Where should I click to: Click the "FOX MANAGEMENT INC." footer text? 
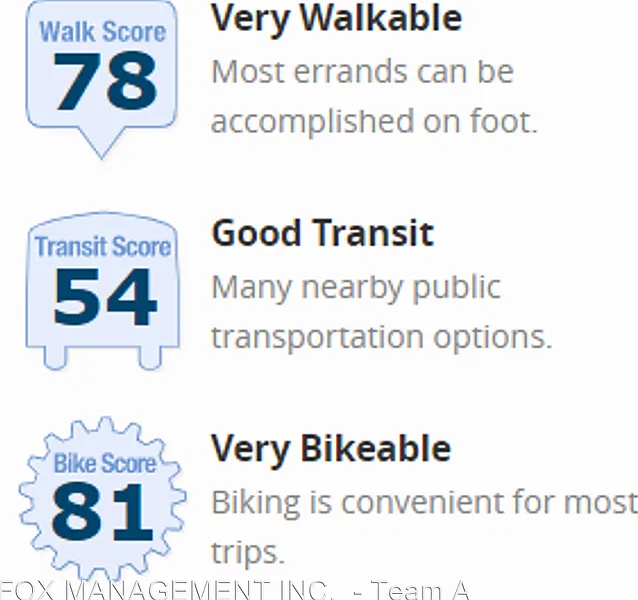coord(166,590)
